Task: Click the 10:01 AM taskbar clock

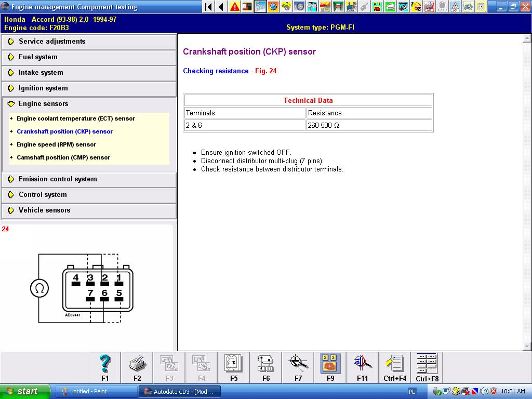Action: tap(513, 392)
